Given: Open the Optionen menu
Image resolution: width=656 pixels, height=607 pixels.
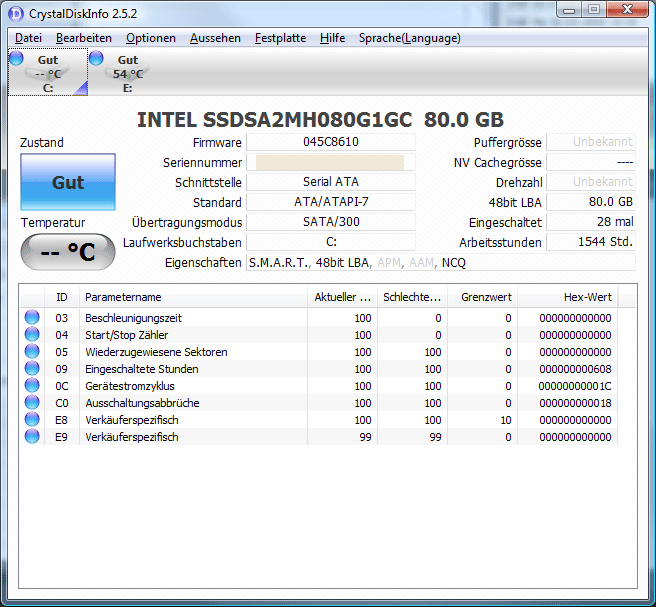Looking at the screenshot, I should point(151,38).
